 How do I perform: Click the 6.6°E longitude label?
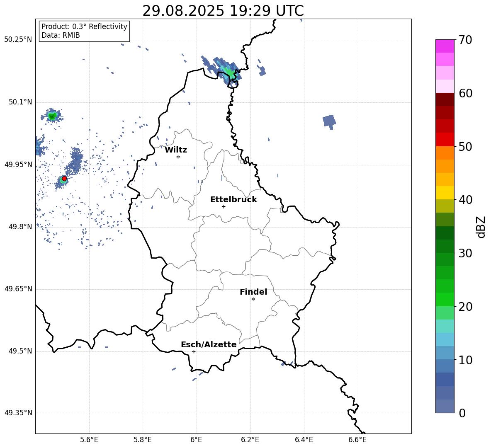(357, 440)
